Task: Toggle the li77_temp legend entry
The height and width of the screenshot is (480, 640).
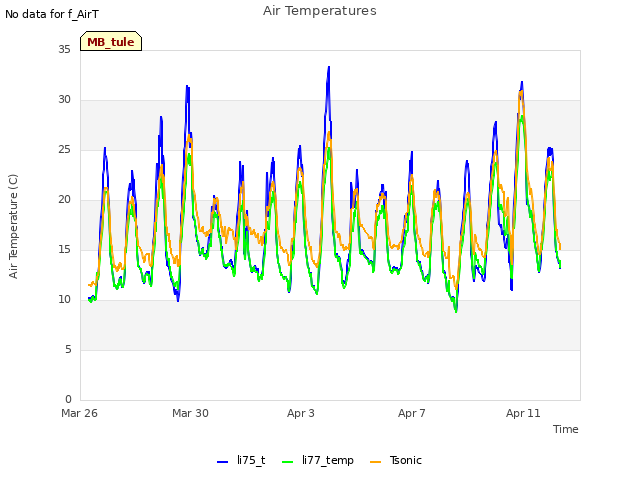Action: pyautogui.click(x=318, y=460)
